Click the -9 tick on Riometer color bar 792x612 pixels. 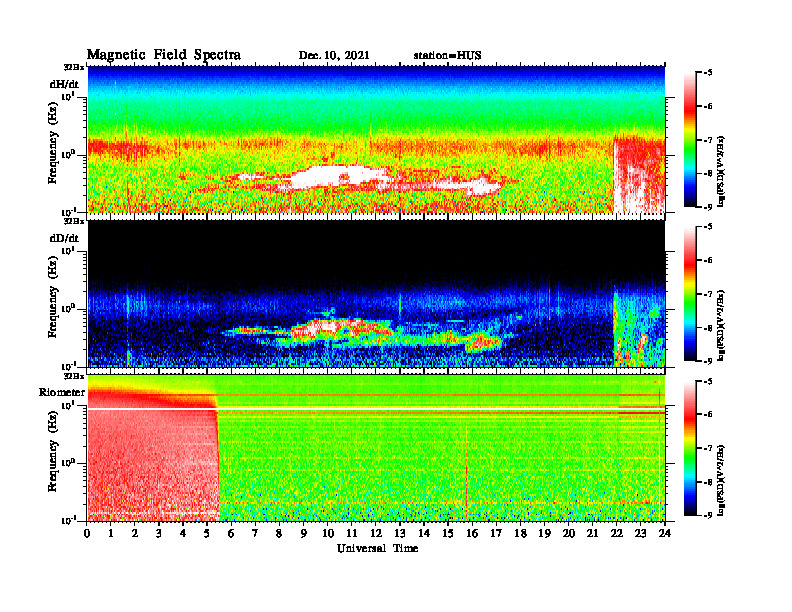[x=708, y=515]
